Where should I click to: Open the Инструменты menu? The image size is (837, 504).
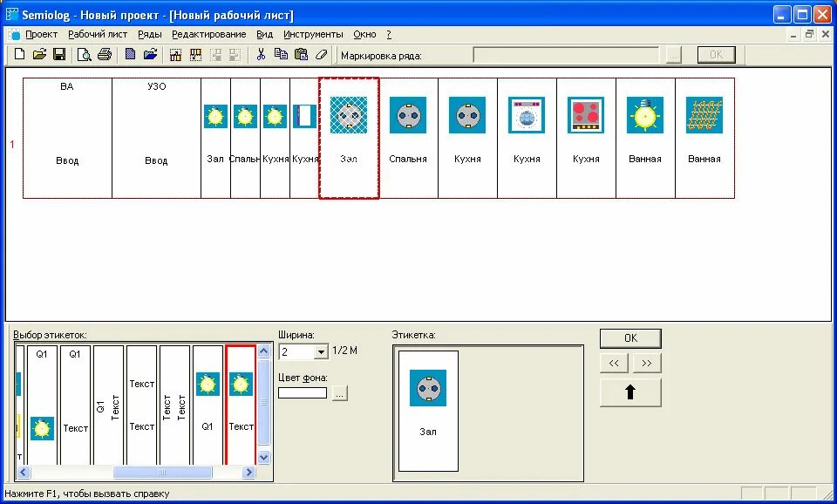313,34
